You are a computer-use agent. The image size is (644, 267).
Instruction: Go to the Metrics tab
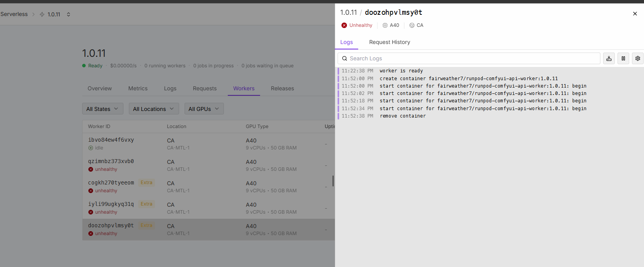click(x=138, y=88)
